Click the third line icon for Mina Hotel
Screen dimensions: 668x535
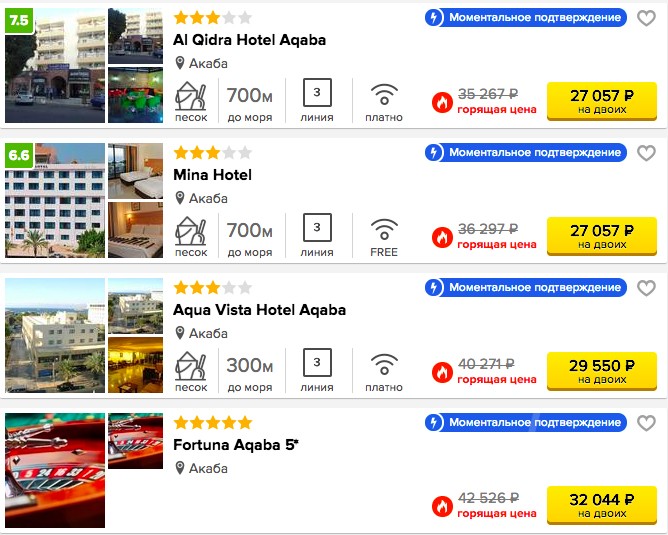point(317,227)
